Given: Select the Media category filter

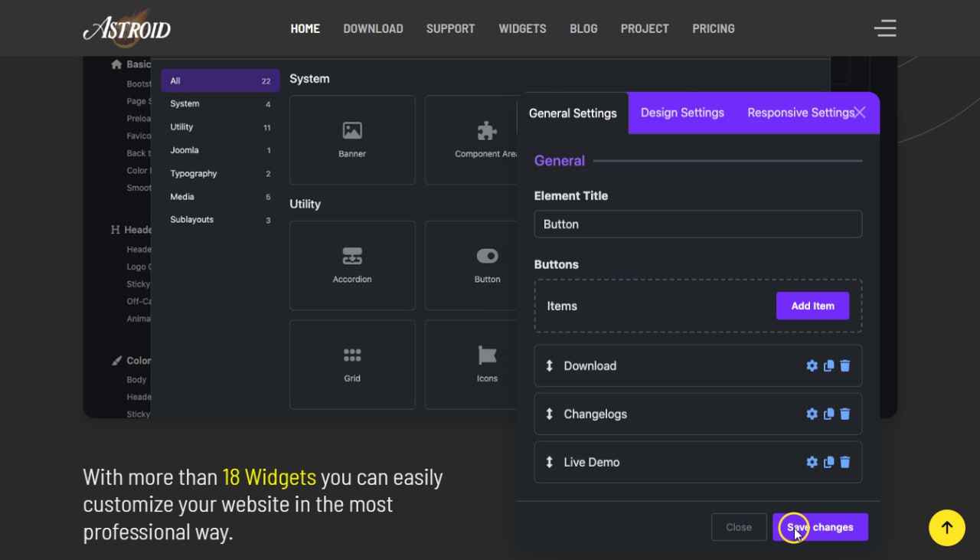Looking at the screenshot, I should point(220,197).
